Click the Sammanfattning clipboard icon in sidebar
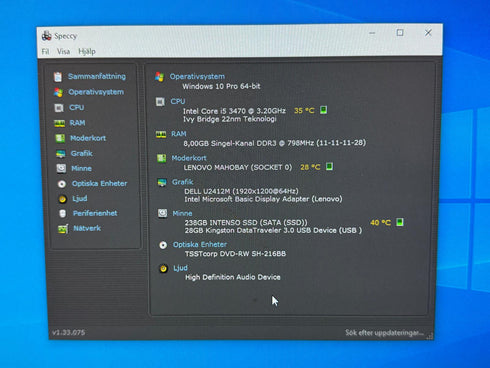 [x=58, y=77]
